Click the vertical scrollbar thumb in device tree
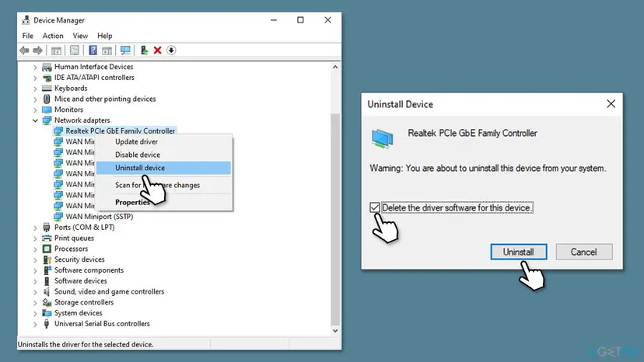Viewport: 644px width, 362px height. pyautogui.click(x=335, y=218)
